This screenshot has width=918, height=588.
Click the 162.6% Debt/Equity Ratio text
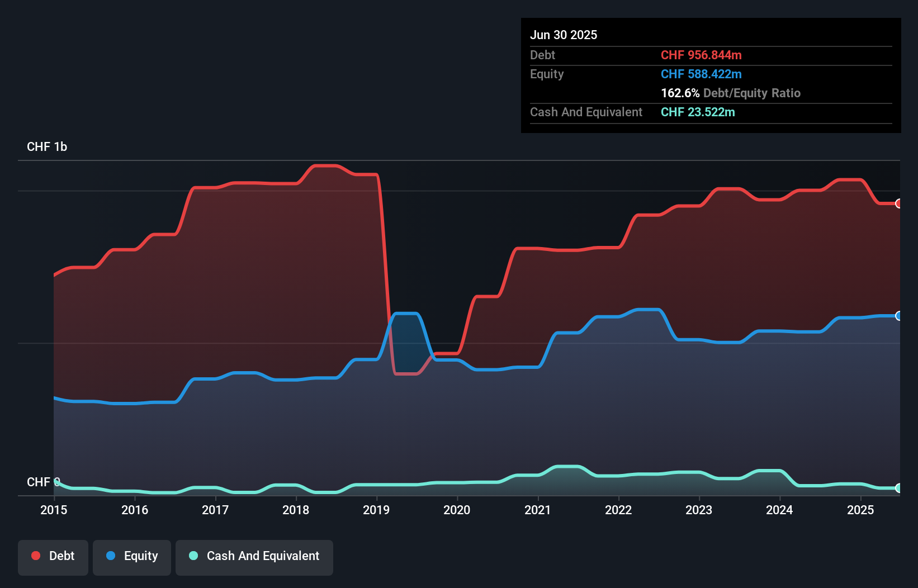point(731,93)
